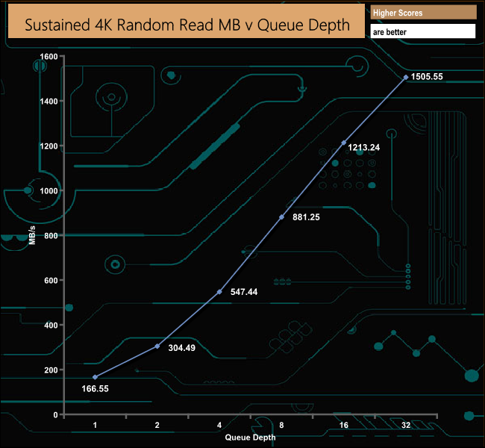485x448 pixels.
Task: Select the y-axis label 400
Action: pyautogui.click(x=51, y=325)
